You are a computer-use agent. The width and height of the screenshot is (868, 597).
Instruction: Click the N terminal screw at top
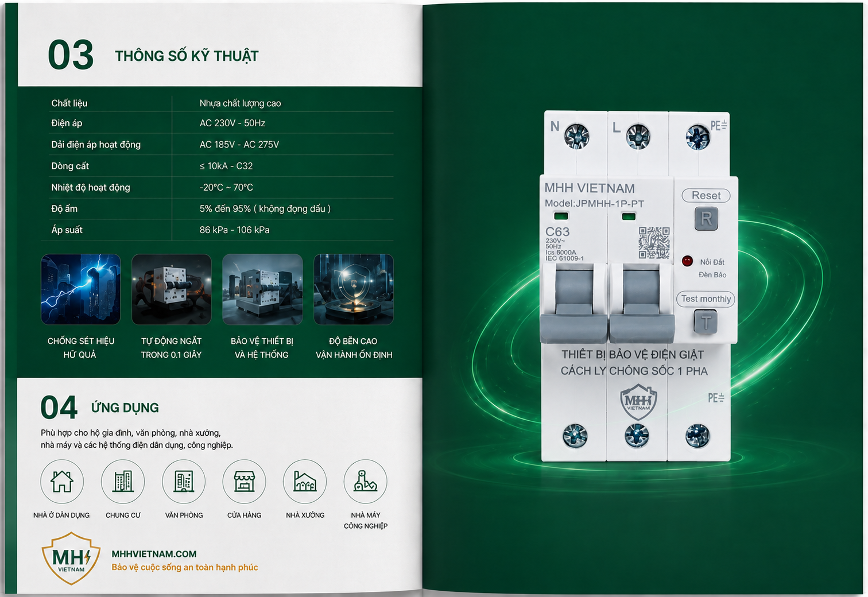(577, 137)
